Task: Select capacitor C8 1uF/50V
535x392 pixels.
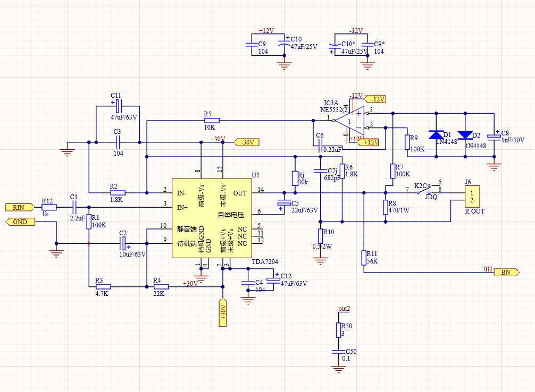Action: (x=494, y=137)
